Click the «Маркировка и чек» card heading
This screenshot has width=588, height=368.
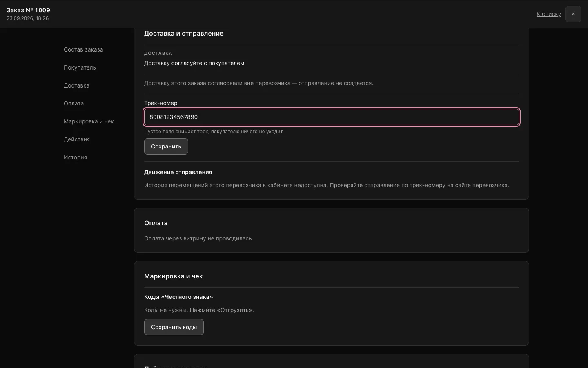[174, 276]
